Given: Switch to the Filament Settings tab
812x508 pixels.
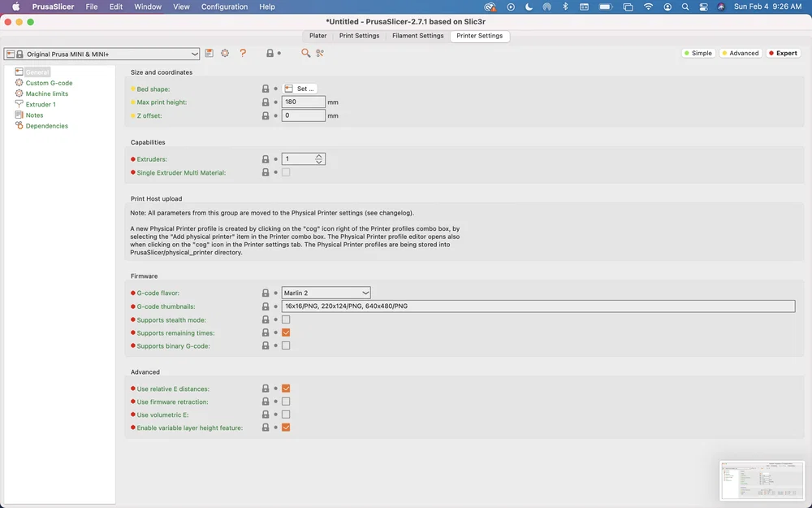Looking at the screenshot, I should pyautogui.click(x=418, y=36).
